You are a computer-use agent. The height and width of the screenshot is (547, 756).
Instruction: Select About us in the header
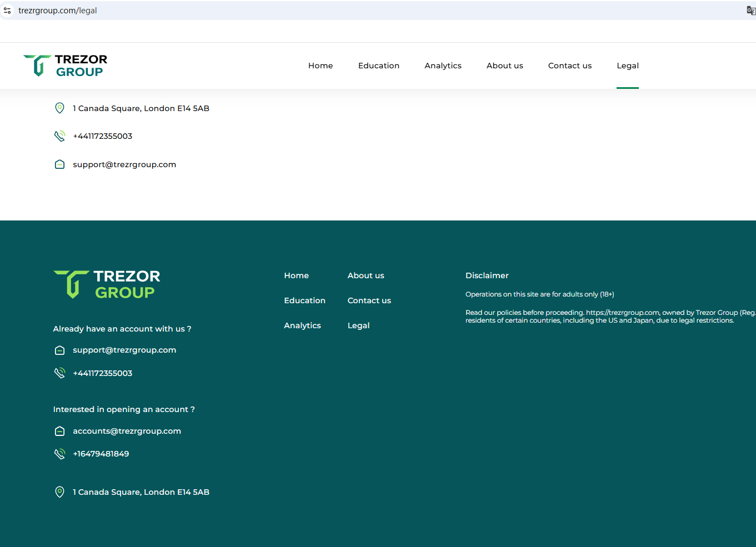[504, 66]
